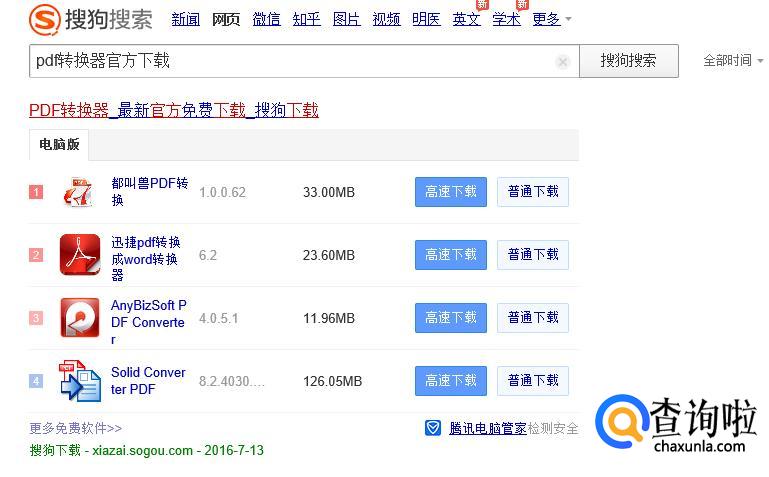Click rank badge number 4
The image size is (769, 477).
coord(36,380)
